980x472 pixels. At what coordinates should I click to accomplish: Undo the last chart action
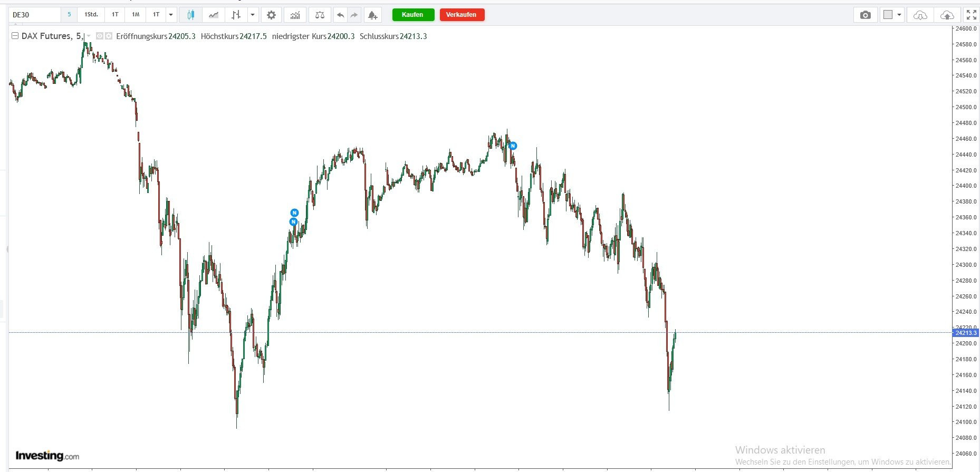341,15
